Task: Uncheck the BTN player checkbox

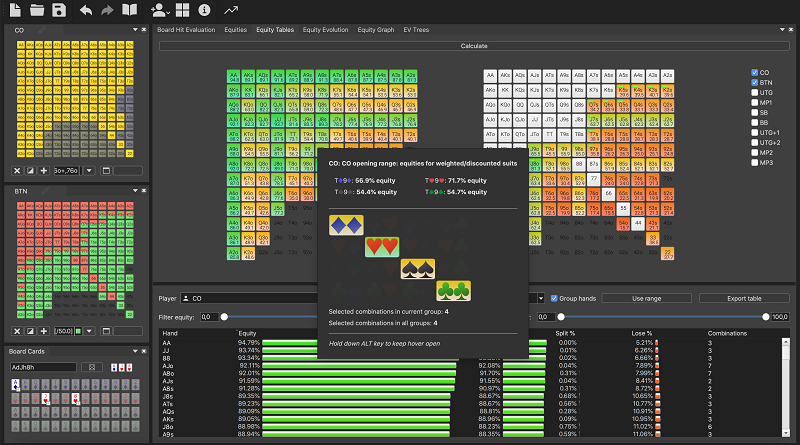Action: point(755,82)
